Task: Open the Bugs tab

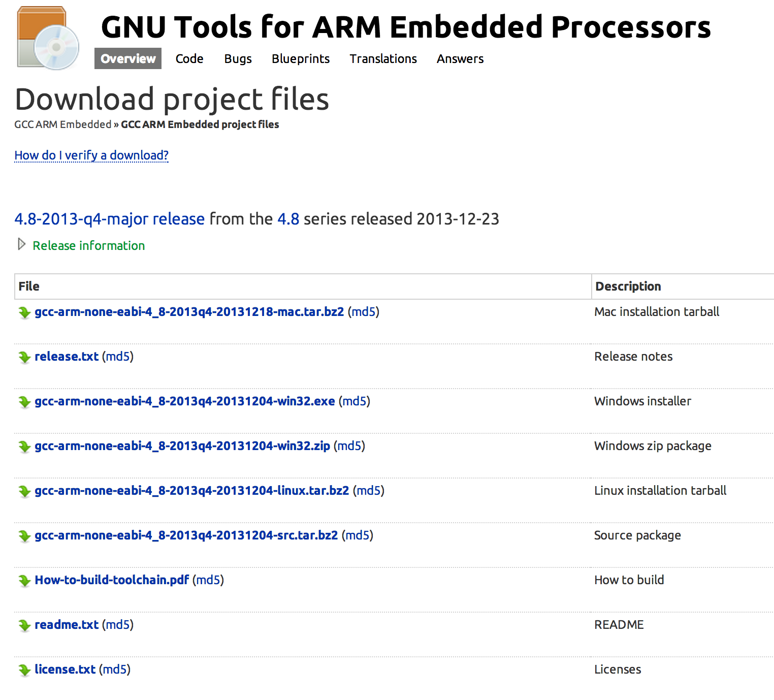Action: pyautogui.click(x=238, y=59)
